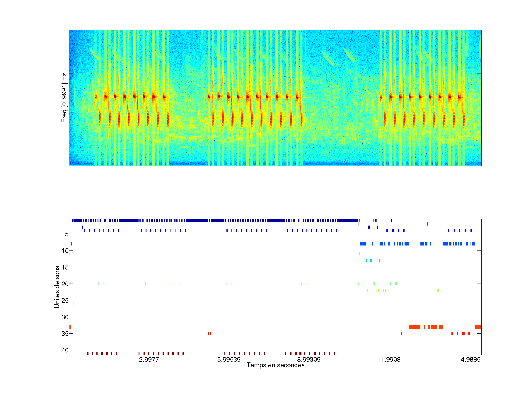This screenshot has width=532, height=399.
Task: Click the long orange bar near unit 33
Action: [x=415, y=327]
